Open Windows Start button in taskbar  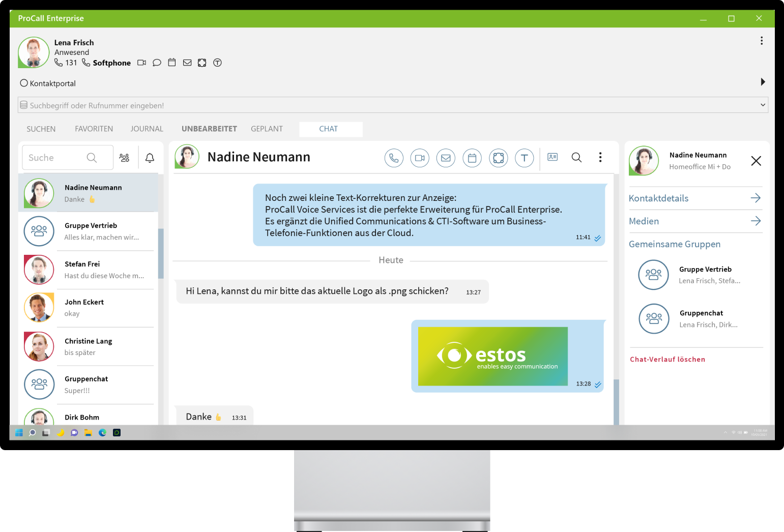19,432
